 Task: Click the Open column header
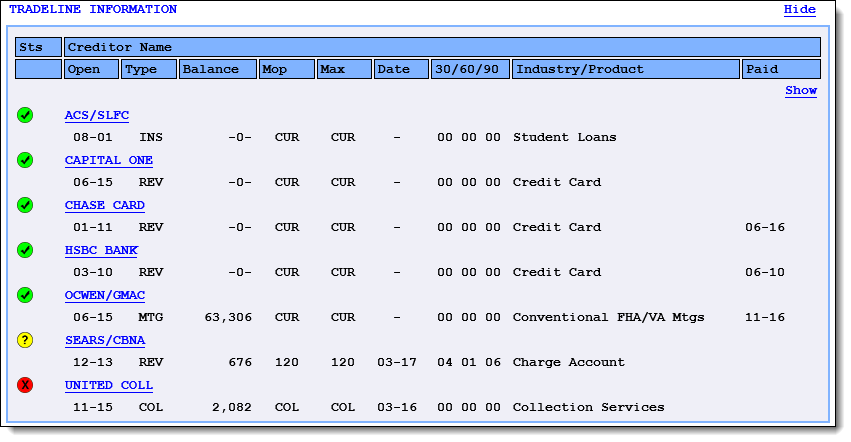pos(91,70)
